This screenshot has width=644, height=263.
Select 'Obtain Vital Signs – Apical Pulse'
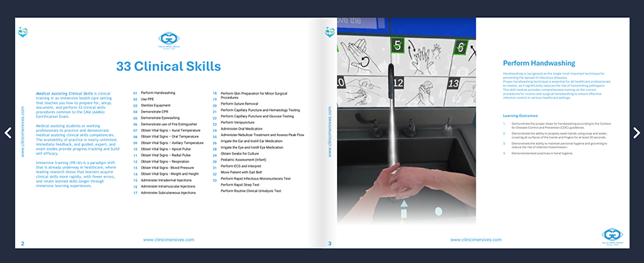point(166,149)
